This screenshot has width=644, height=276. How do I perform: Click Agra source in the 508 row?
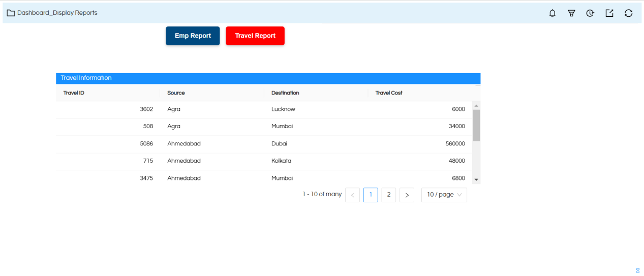click(x=174, y=127)
